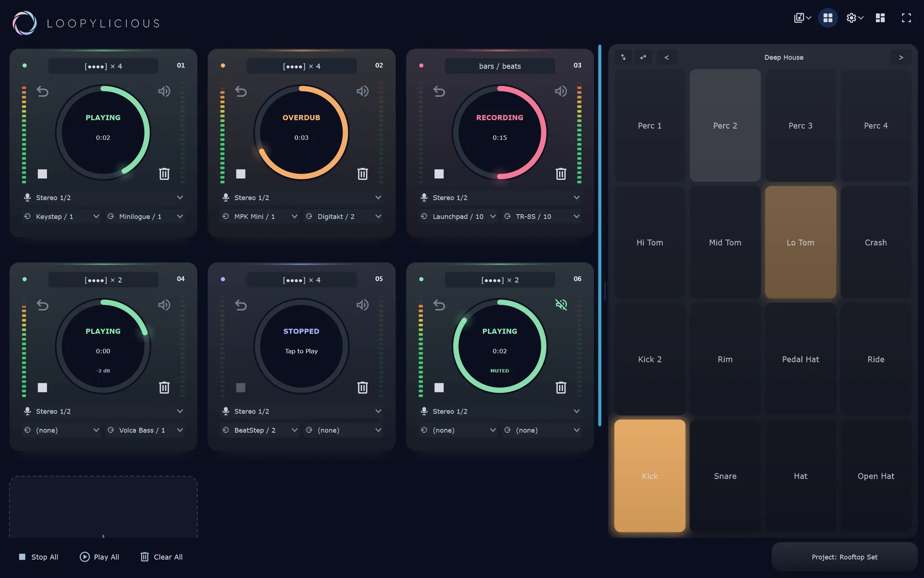Expand Stereo 1/2 input on loop 01
This screenshot has height=578, width=924.
click(103, 197)
